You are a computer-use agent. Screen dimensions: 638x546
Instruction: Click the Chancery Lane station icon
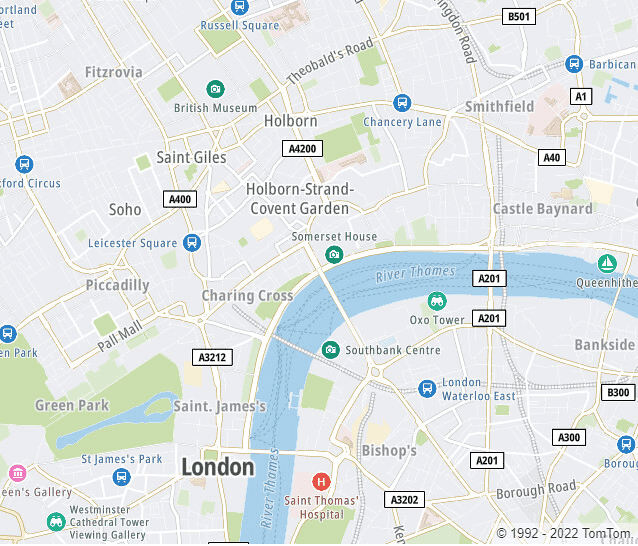(x=402, y=103)
